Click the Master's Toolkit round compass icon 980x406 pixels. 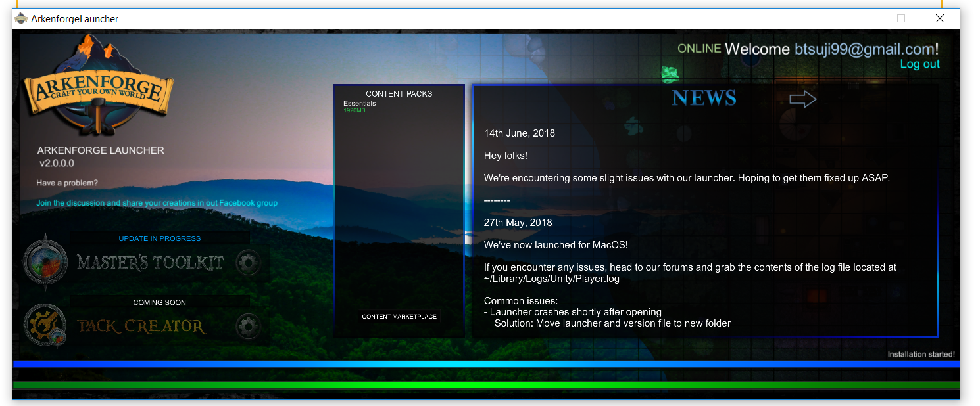(x=45, y=263)
